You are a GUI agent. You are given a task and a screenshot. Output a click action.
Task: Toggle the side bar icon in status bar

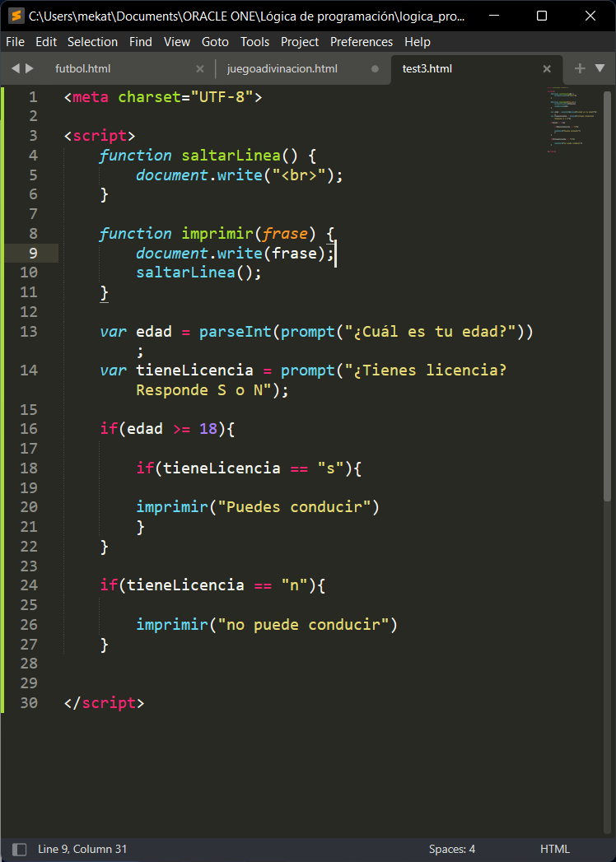tap(19, 849)
